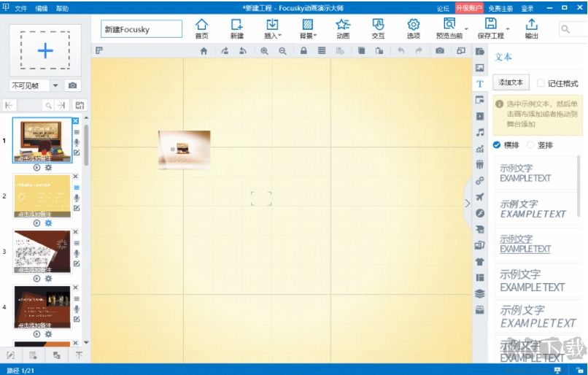
Task: Go to canvas home view icon
Action: tap(204, 50)
